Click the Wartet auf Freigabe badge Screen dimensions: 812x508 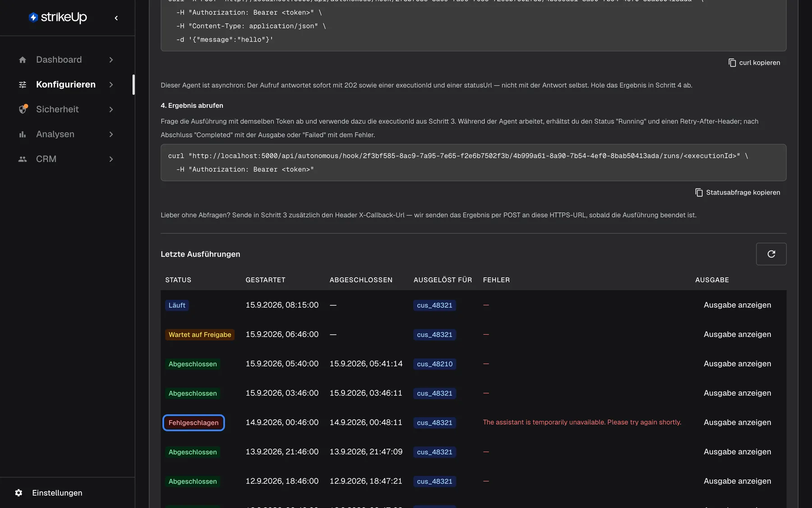[x=200, y=335]
